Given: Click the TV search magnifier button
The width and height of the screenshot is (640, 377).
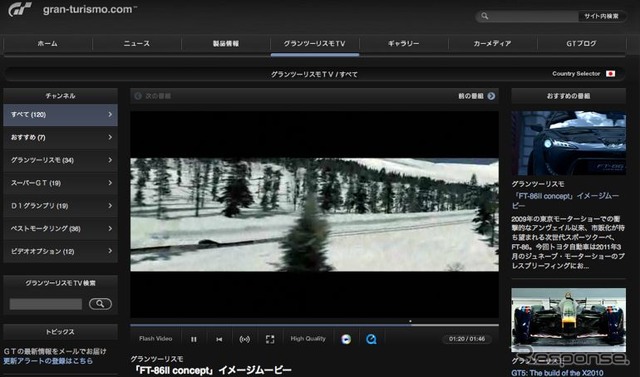Looking at the screenshot, I should coord(100,304).
